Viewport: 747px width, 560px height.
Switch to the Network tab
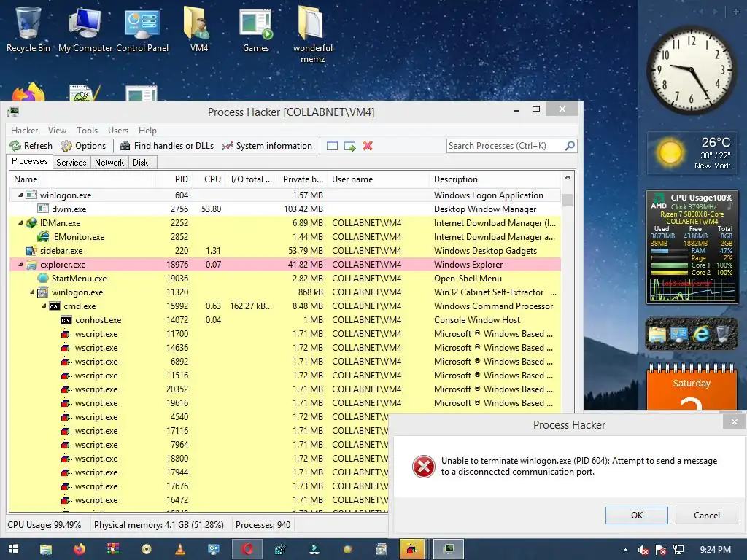click(x=109, y=163)
